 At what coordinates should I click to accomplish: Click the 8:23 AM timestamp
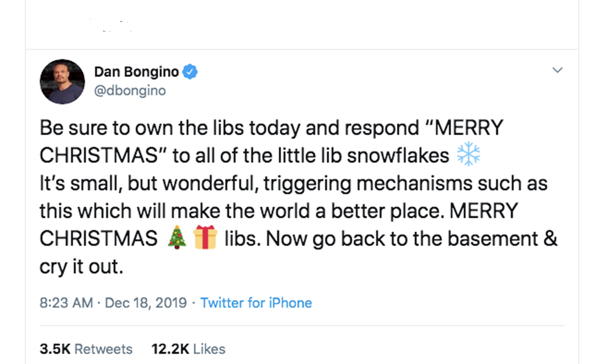[66, 303]
